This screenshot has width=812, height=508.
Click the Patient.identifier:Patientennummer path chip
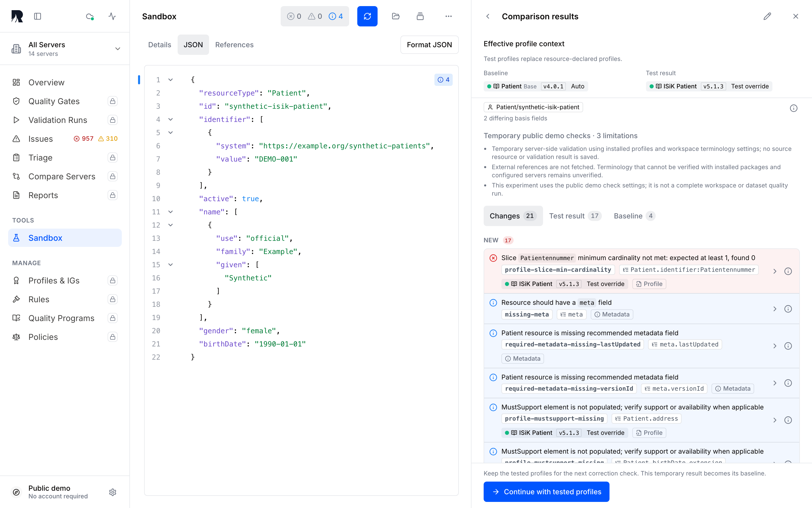(x=689, y=270)
